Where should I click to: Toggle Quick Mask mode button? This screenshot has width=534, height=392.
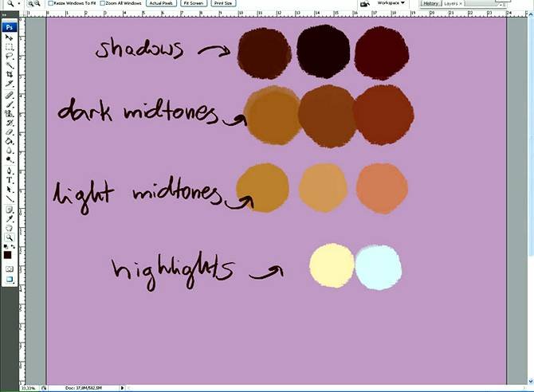coord(8,269)
